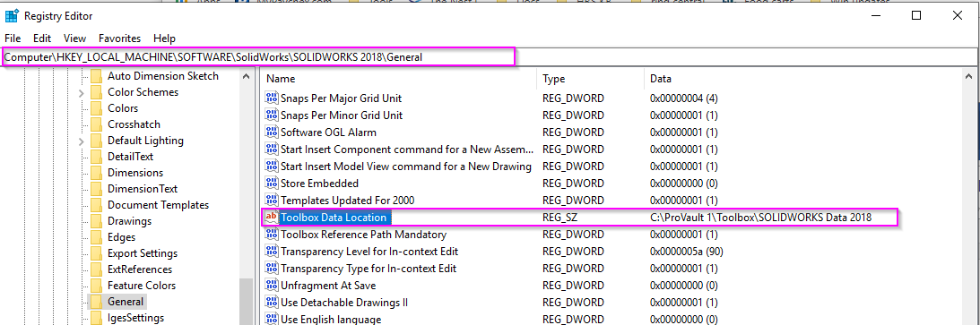Select Transparency Type for In-context Edit value
The width and height of the screenshot is (980, 325).
point(369,269)
